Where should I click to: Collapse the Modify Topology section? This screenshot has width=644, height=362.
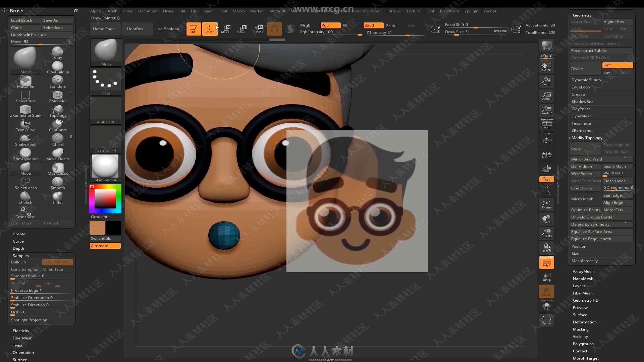[x=587, y=138]
